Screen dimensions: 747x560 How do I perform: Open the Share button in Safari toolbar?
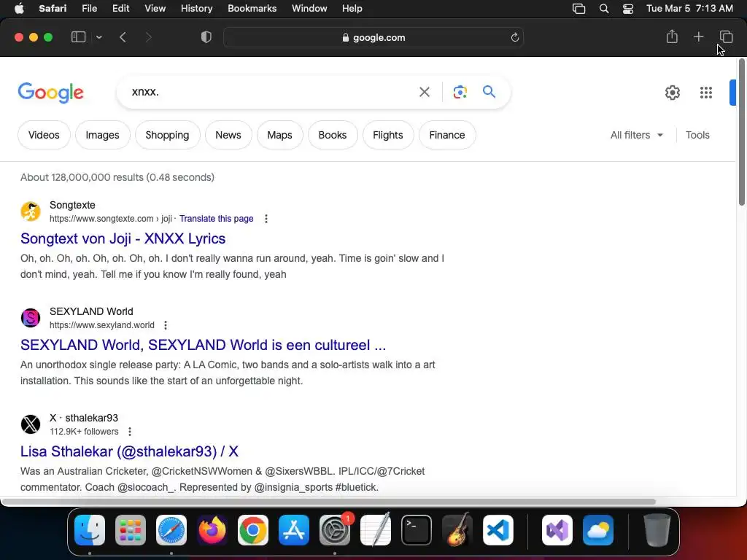tap(672, 36)
